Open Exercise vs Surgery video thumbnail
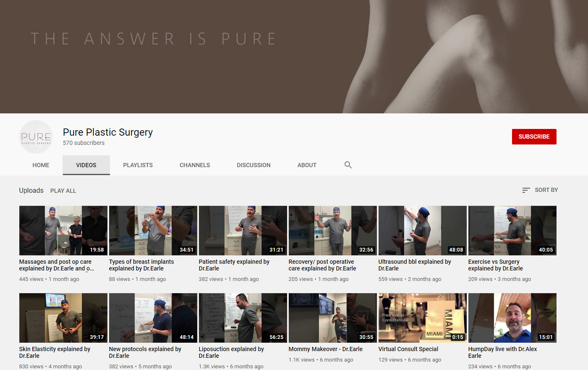 512,231
